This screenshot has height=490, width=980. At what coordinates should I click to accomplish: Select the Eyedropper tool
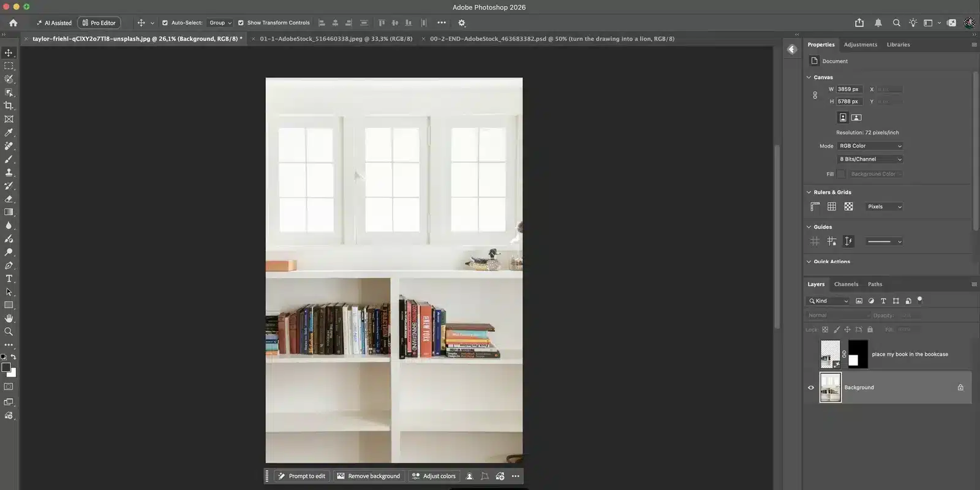click(9, 132)
